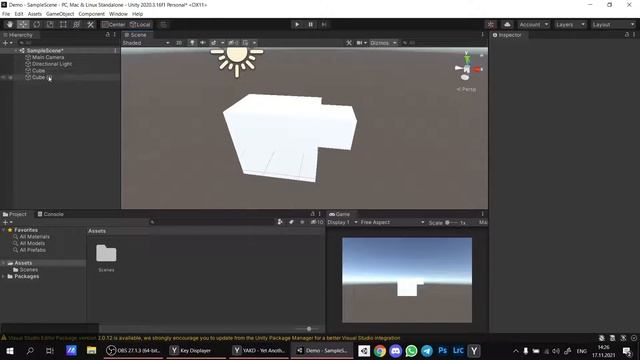
Task: Open the Window menu
Action: coord(118,14)
